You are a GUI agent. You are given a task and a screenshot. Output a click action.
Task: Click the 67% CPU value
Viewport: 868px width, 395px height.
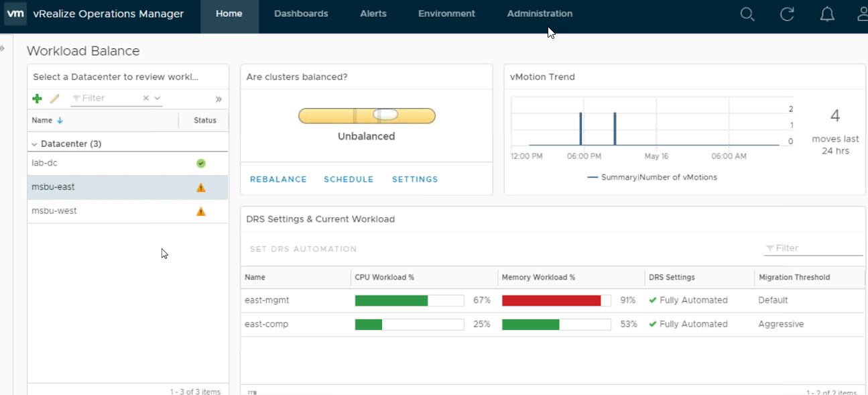pyautogui.click(x=482, y=300)
